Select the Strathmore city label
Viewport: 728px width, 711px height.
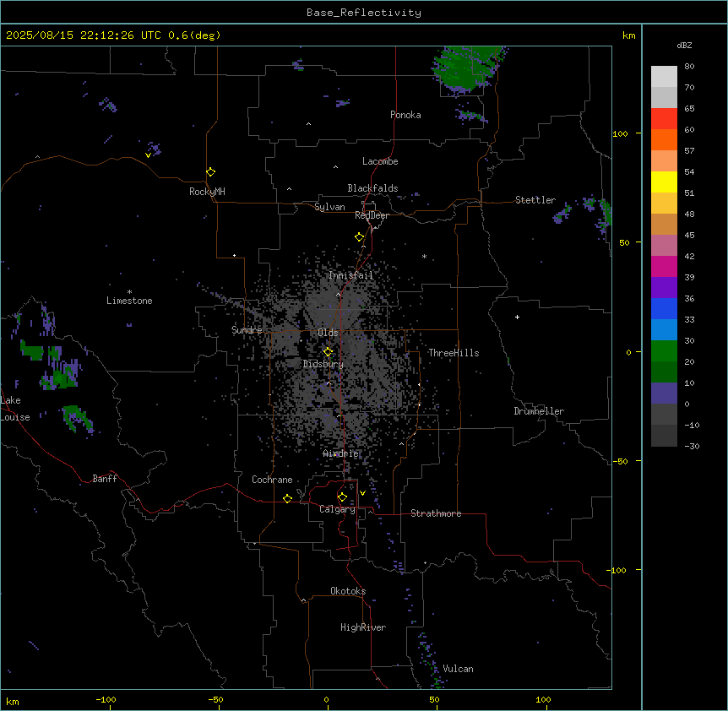tap(436, 513)
